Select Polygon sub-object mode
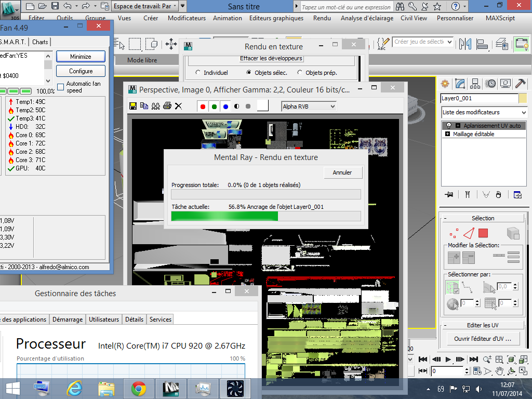532x399 pixels. [x=483, y=233]
